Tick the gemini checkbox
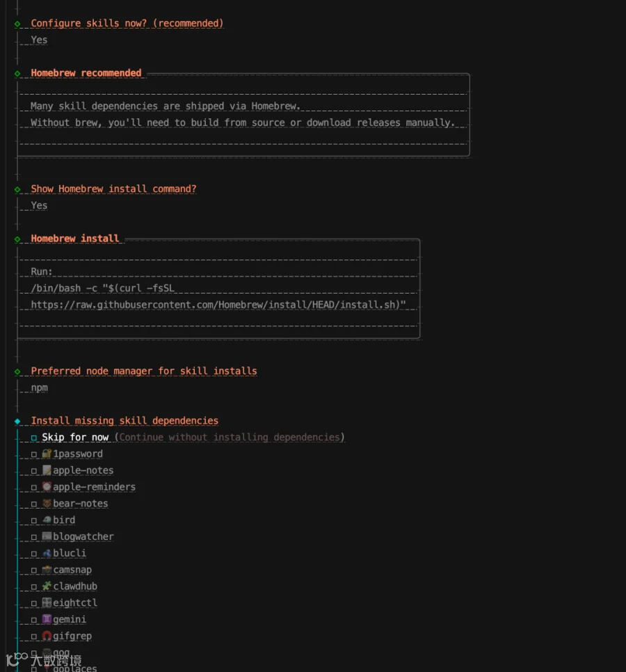The height and width of the screenshot is (672, 626). click(34, 620)
